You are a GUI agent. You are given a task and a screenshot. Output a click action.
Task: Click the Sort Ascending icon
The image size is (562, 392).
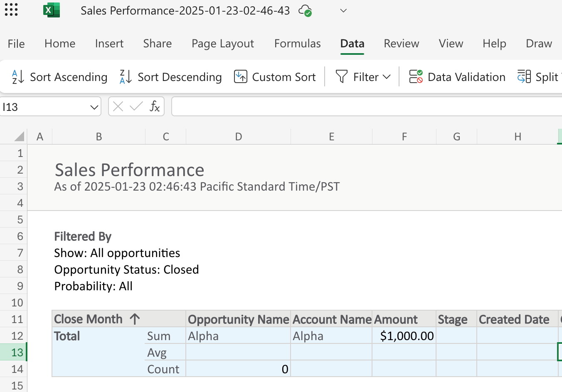(x=18, y=77)
